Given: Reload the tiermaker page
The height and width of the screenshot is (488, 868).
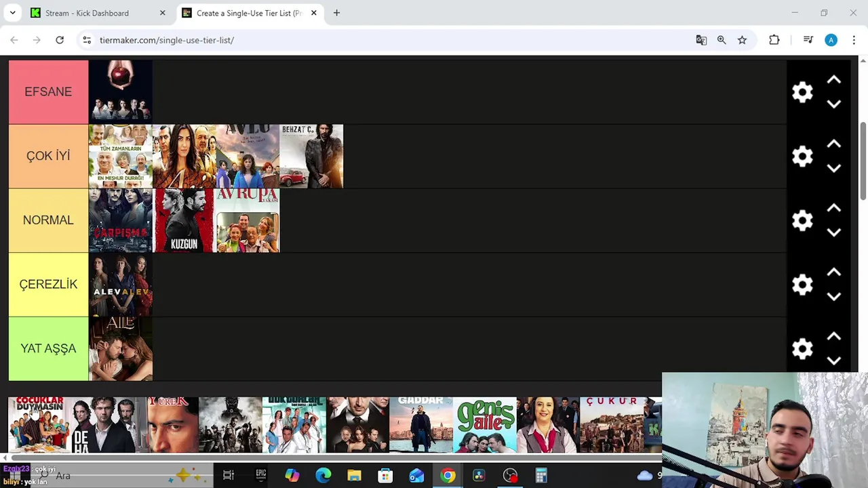Looking at the screenshot, I should (60, 40).
